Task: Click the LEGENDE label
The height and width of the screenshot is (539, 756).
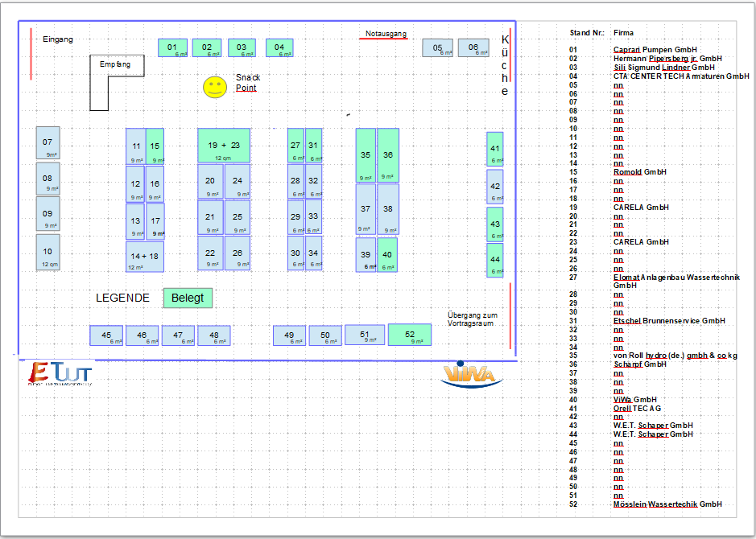Action: tap(122, 298)
